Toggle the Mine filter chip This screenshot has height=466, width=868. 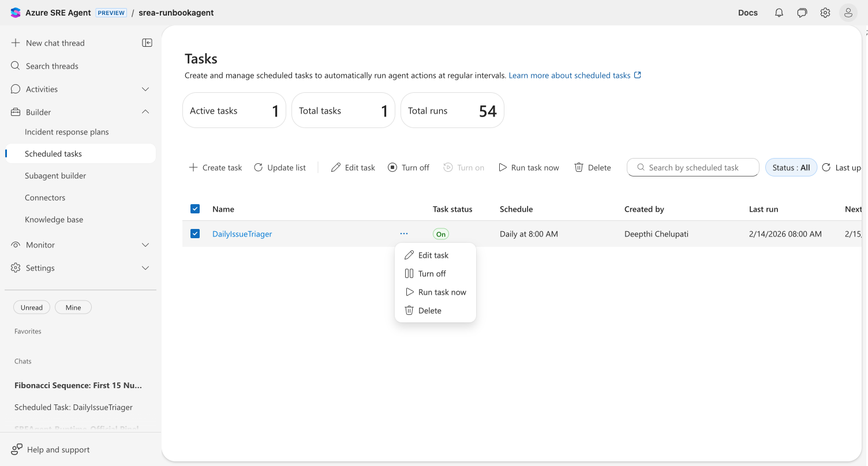[x=73, y=307]
